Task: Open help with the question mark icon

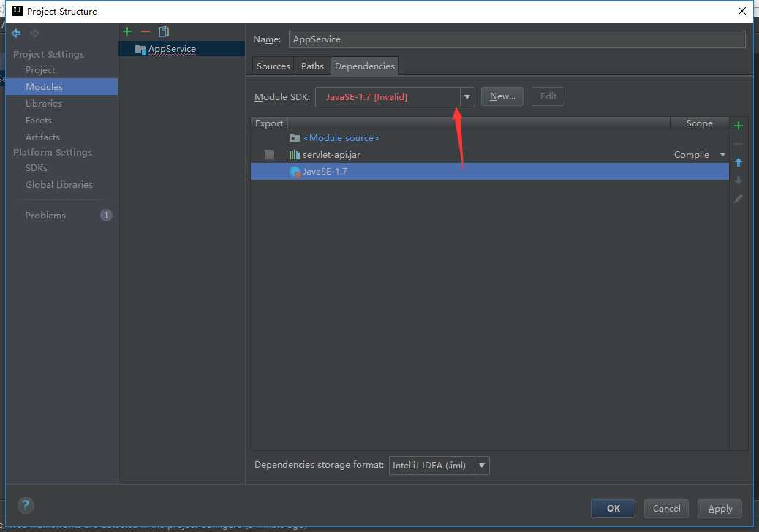Action: coord(26,506)
